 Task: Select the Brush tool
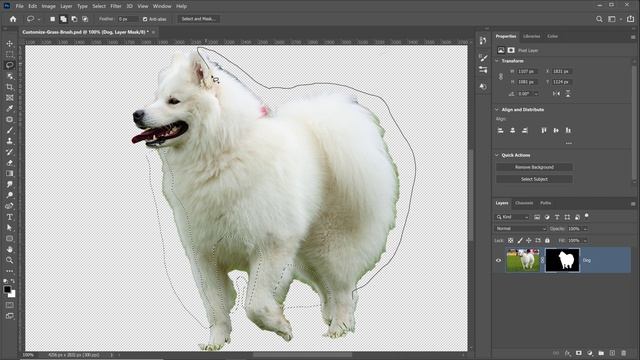pos(9,131)
